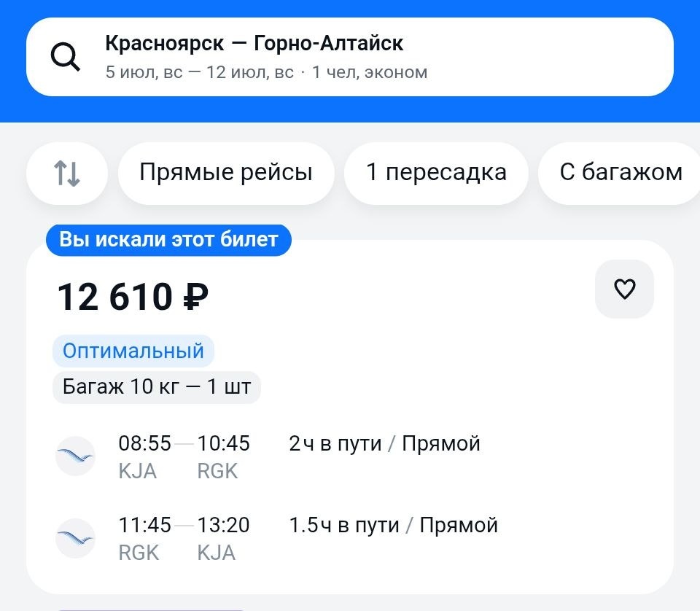The image size is (700, 611).
Task: Add ticket to favorites with heart icon
Action: (x=624, y=289)
